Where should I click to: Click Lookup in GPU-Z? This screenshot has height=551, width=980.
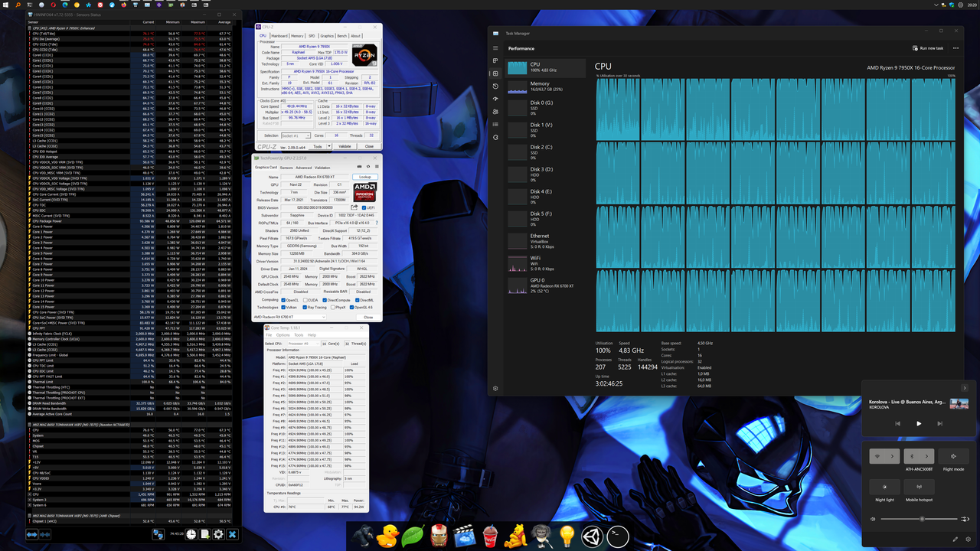click(x=365, y=177)
